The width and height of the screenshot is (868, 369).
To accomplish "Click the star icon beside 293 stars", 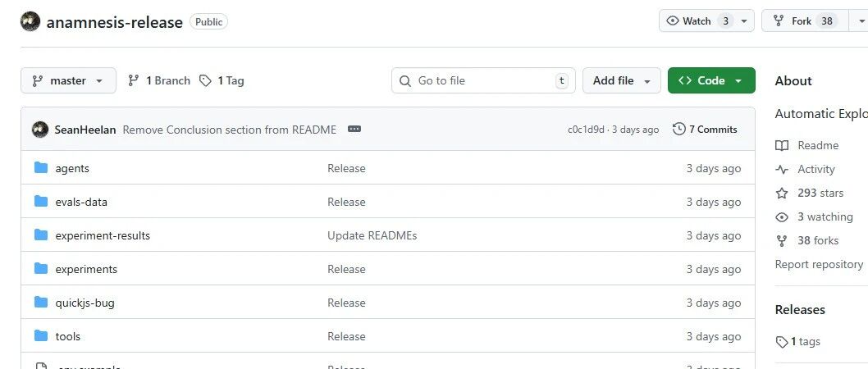I will click(x=782, y=193).
